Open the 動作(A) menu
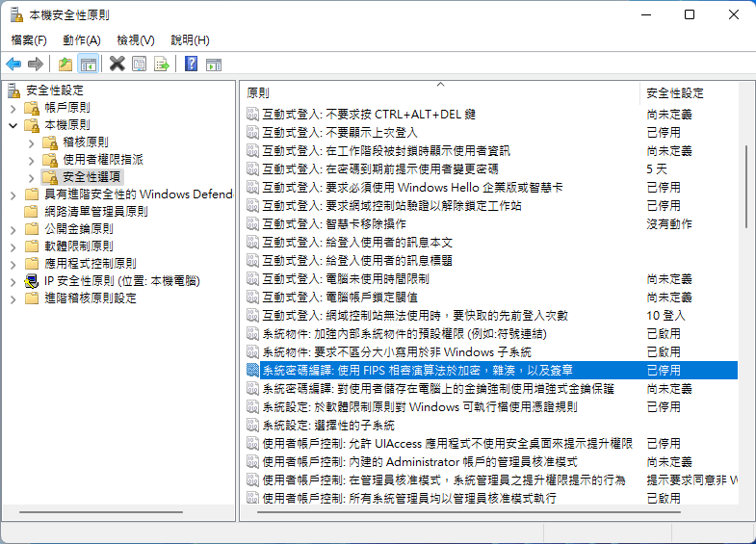756x544 pixels. point(82,40)
